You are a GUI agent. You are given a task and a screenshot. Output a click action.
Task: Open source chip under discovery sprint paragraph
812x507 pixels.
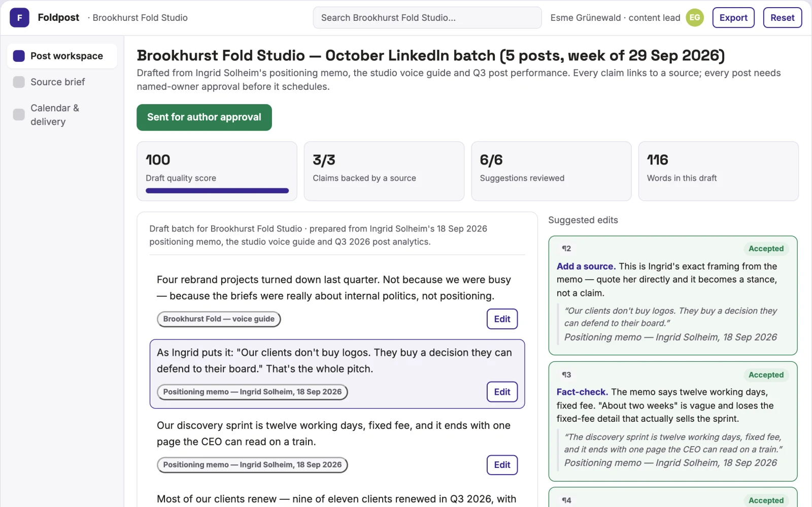click(252, 465)
